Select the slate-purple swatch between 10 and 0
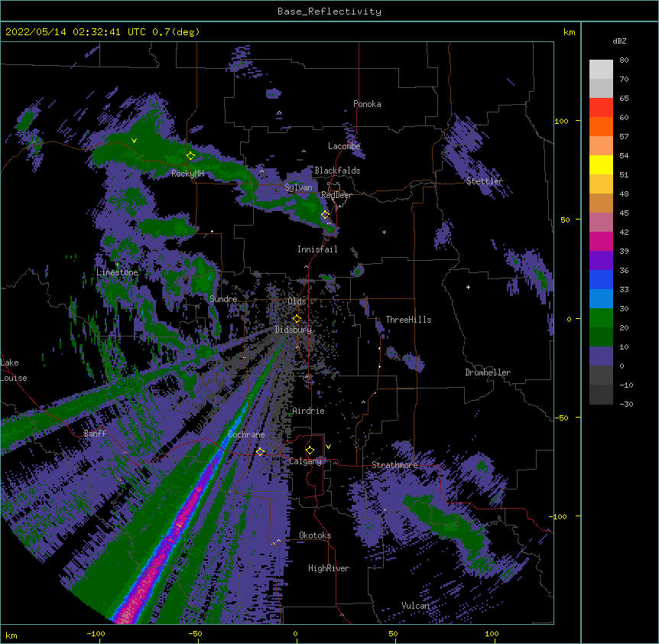This screenshot has height=644, width=659. click(601, 356)
